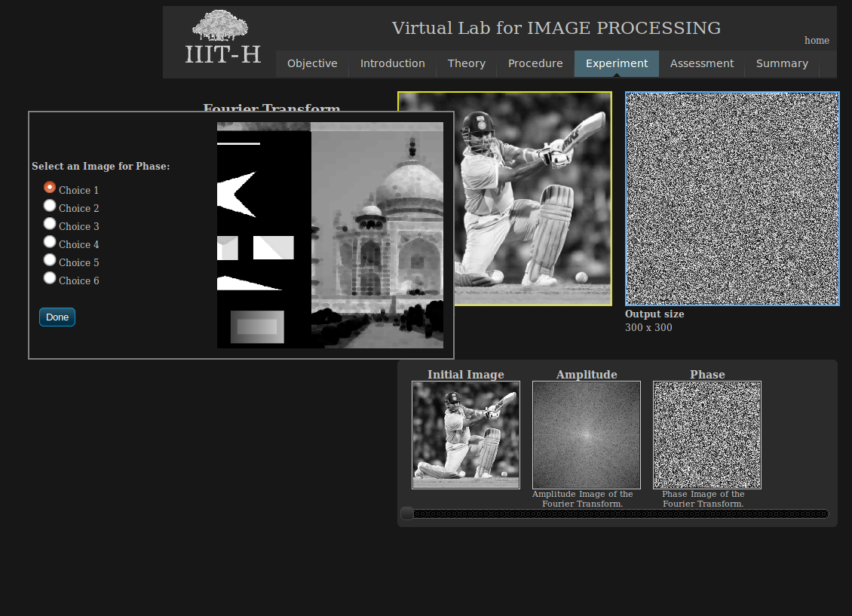Click the Amplitude spectrum image
This screenshot has height=616, width=852.
[586, 434]
